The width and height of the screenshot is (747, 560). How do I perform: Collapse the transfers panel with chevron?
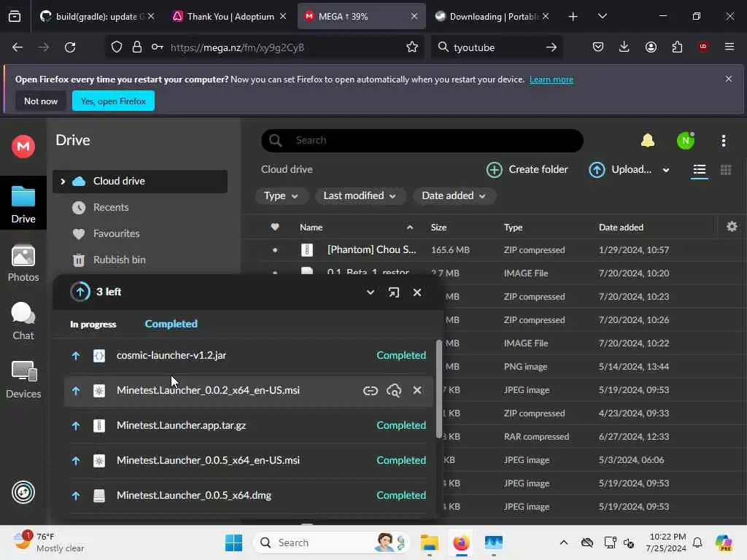370,292
